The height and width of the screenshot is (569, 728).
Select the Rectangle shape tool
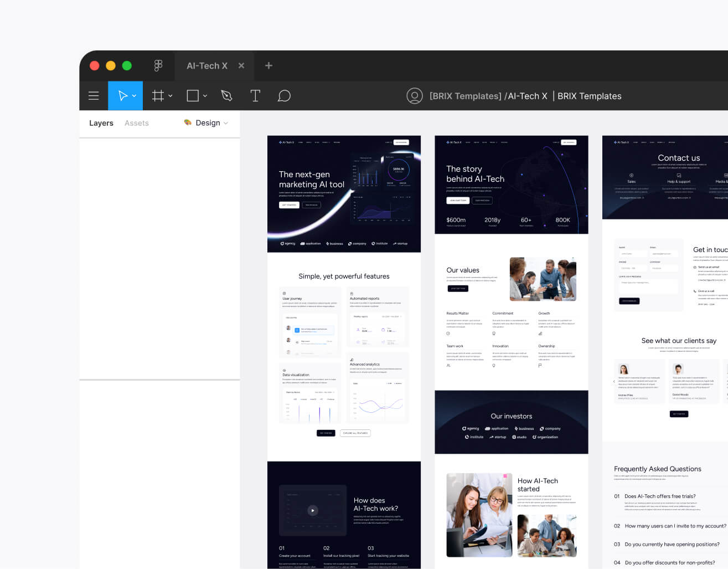tap(192, 95)
